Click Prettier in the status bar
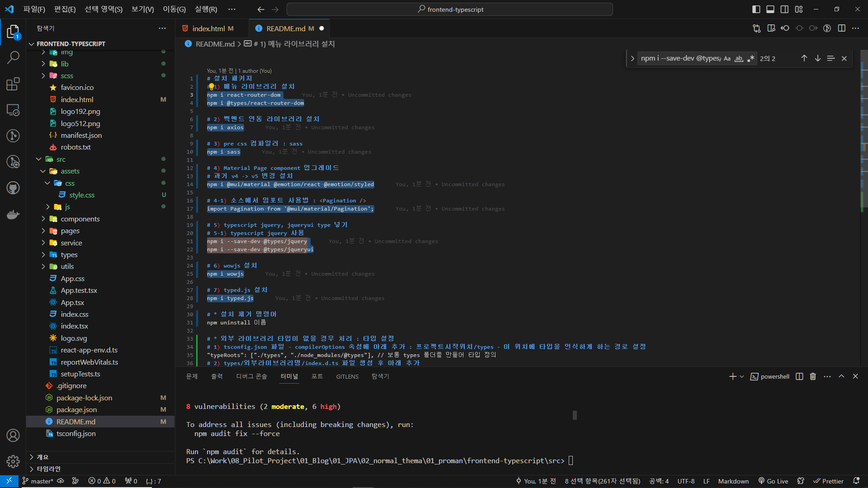The image size is (868, 488). point(828,481)
